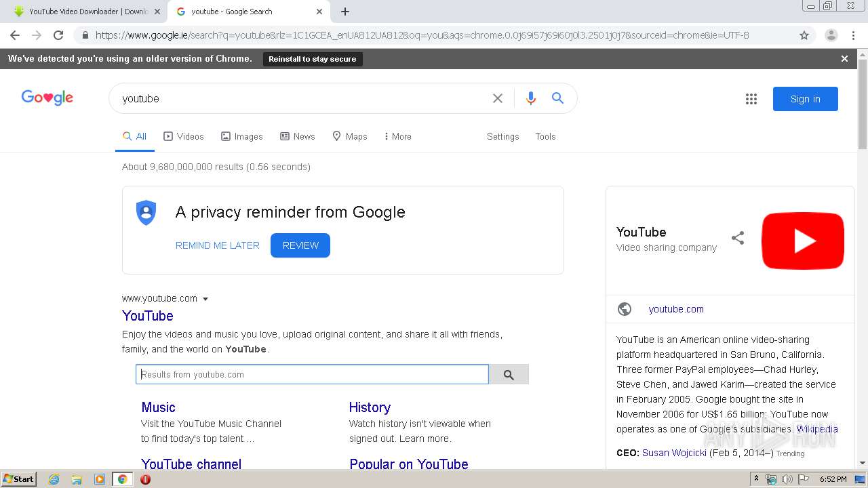Open the Wikipedia source link
Viewport: 868px width, 488px height.
817,429
